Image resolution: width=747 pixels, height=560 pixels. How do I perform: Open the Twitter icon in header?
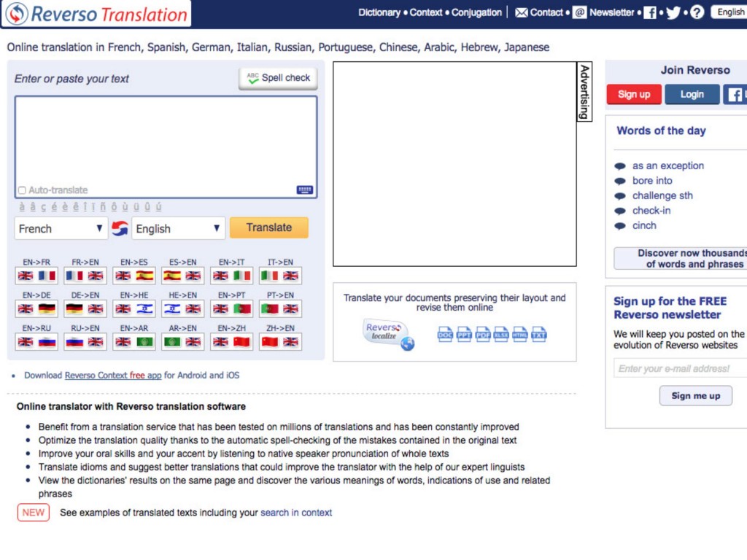pos(673,12)
